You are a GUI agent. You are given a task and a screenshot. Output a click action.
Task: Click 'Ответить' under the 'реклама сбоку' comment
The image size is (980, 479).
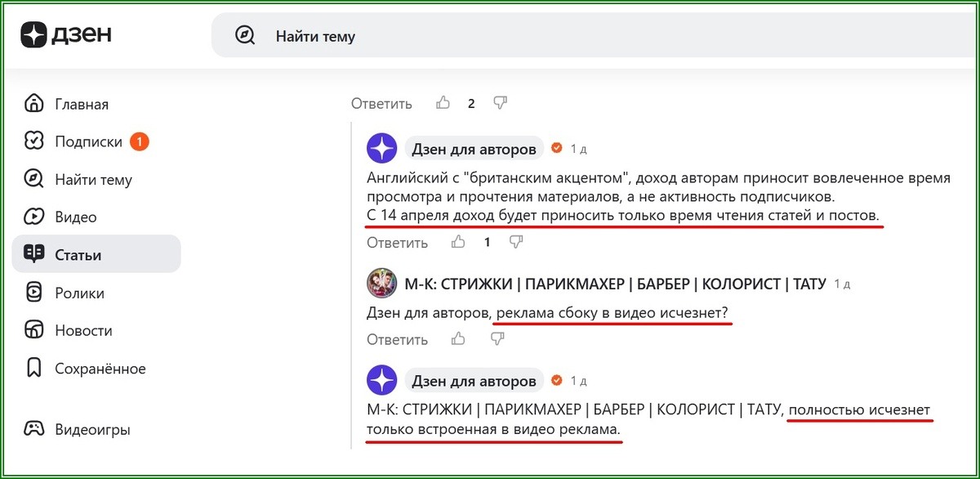(x=397, y=339)
